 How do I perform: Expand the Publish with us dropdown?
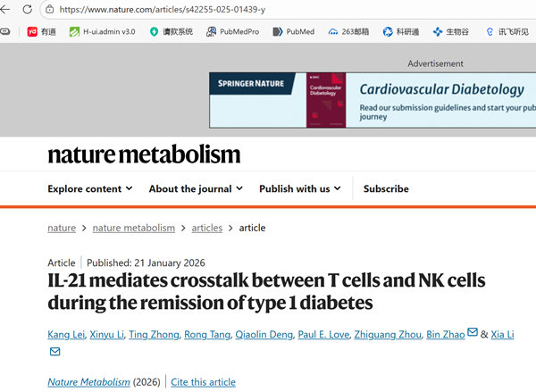[x=300, y=188]
